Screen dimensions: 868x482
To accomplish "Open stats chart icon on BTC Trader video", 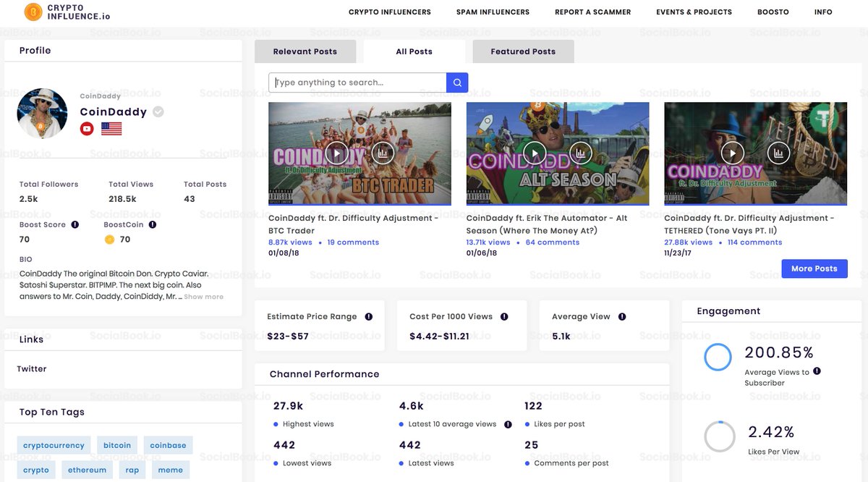I will pyautogui.click(x=383, y=153).
